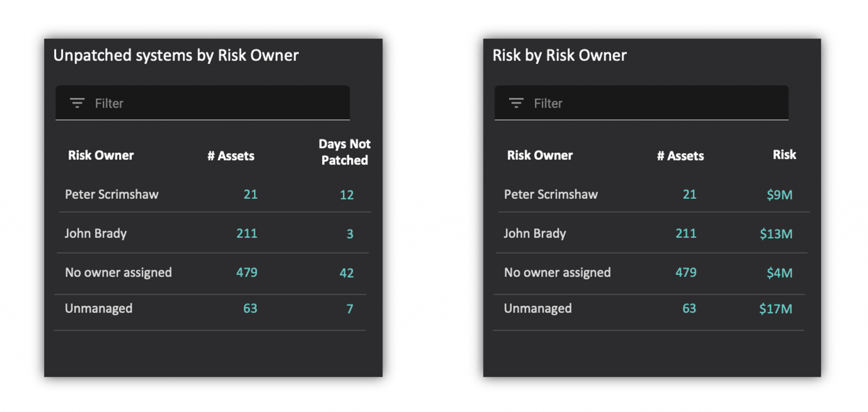The height and width of the screenshot is (412, 868).
Task: Sort Unpatched table by # Assets header
Action: coord(231,156)
